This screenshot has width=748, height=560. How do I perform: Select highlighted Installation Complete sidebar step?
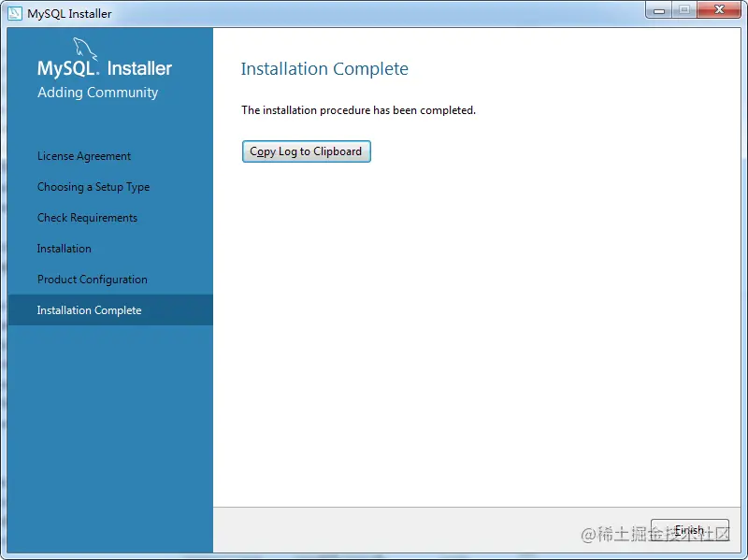(x=90, y=310)
